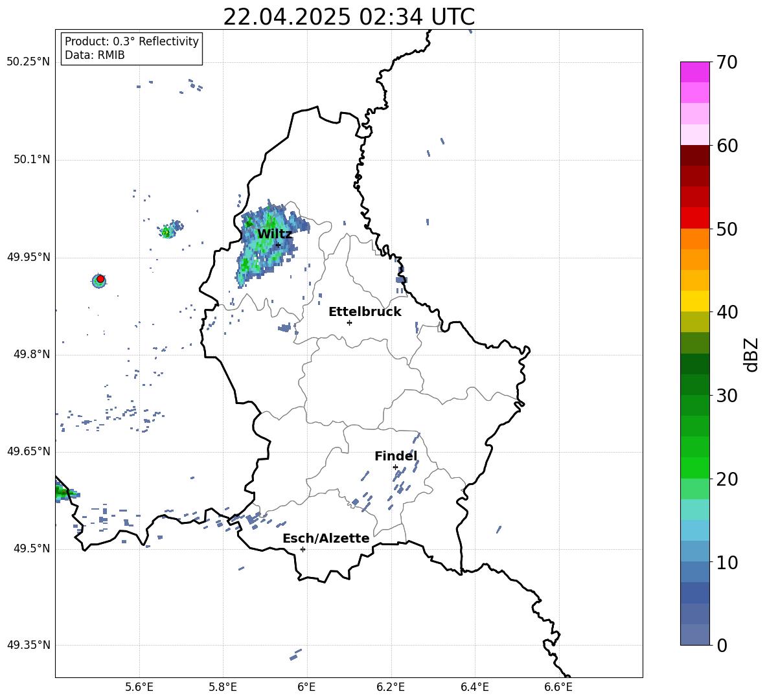
Task: Click the colorbar value 50
Action: (727, 229)
